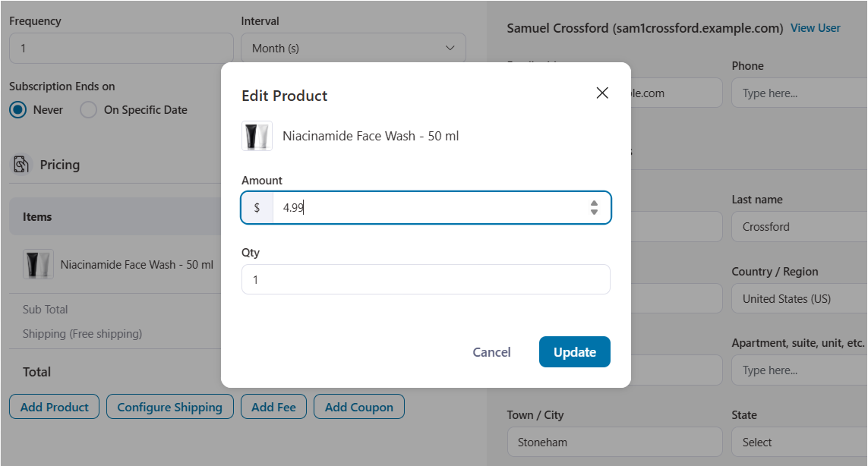Close the Edit Product dialog with the X
The width and height of the screenshot is (868, 466).
coord(602,93)
